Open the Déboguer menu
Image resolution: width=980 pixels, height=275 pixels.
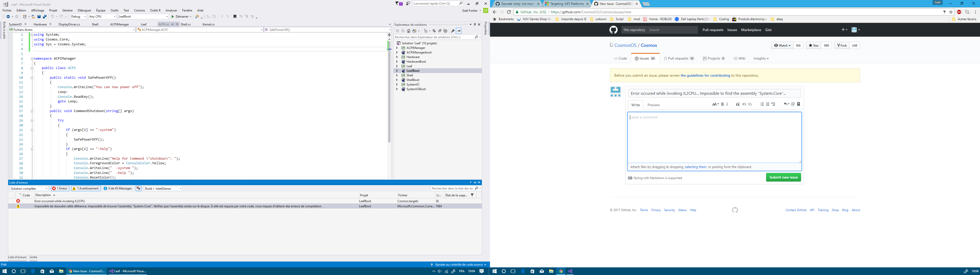84,11
